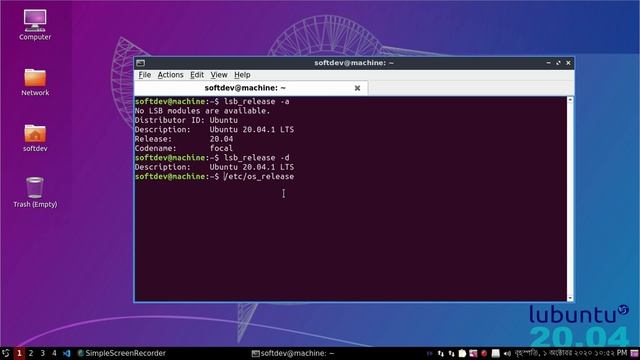This screenshot has width=640, height=360.
Task: Open the clipboard manager tray icon
Action: [462, 353]
